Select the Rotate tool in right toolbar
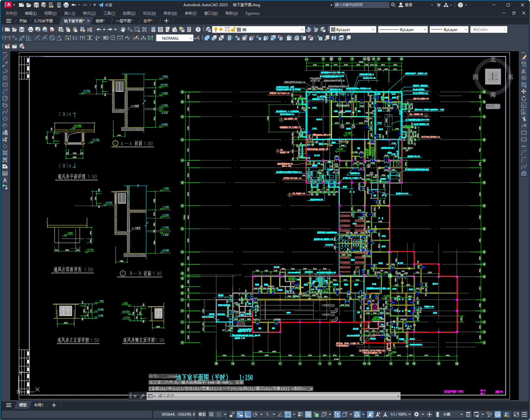 [524, 98]
